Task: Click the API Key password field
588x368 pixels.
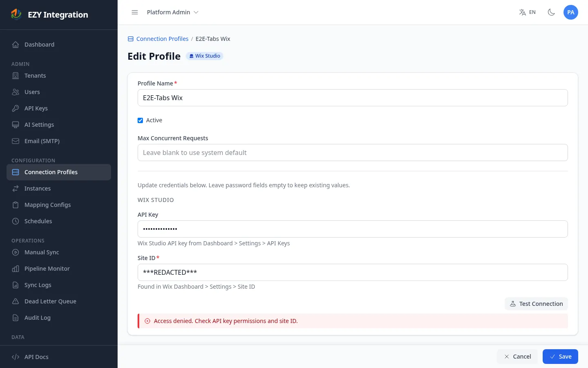Action: [x=353, y=229]
